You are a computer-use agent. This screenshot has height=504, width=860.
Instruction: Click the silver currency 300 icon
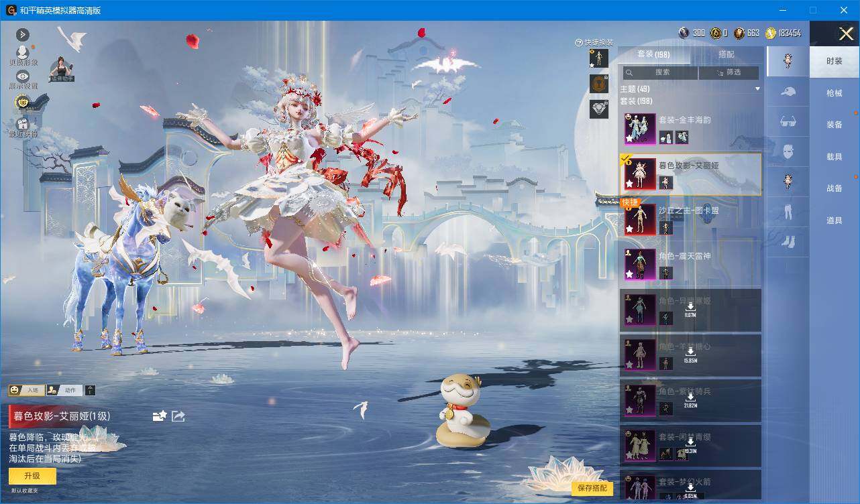[684, 33]
